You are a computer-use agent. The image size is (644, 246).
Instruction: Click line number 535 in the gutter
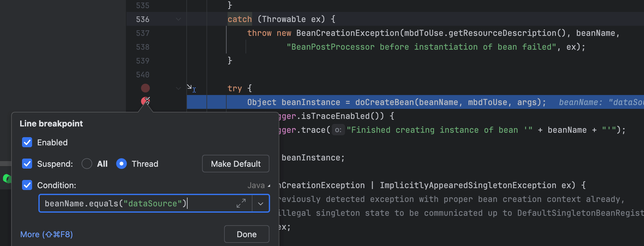tap(143, 5)
